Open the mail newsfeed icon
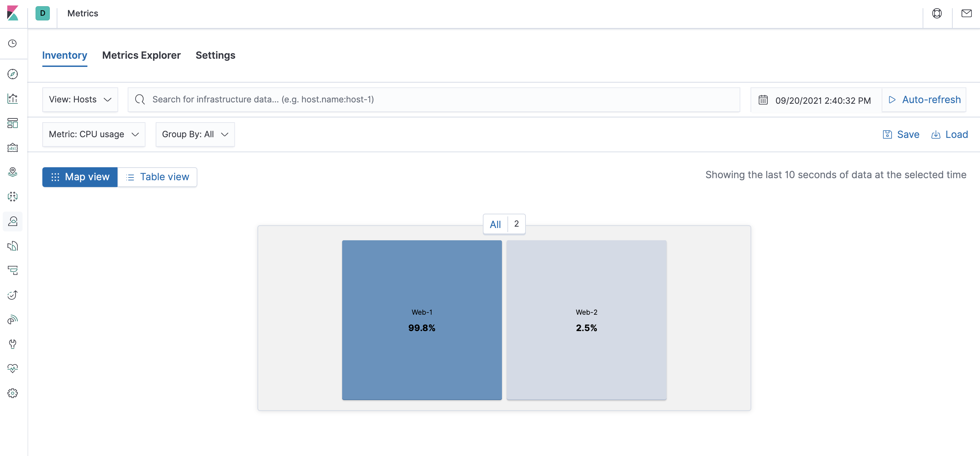This screenshot has height=456, width=980. 966,13
